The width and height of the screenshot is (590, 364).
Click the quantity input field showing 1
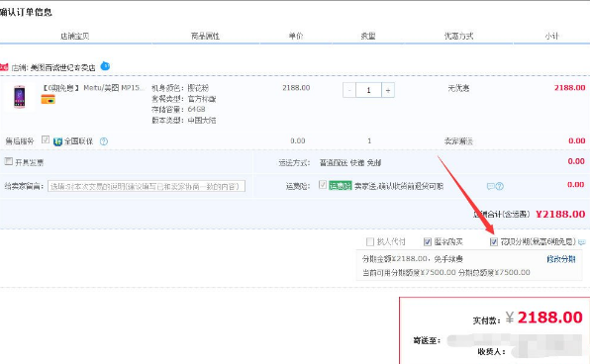coord(368,90)
